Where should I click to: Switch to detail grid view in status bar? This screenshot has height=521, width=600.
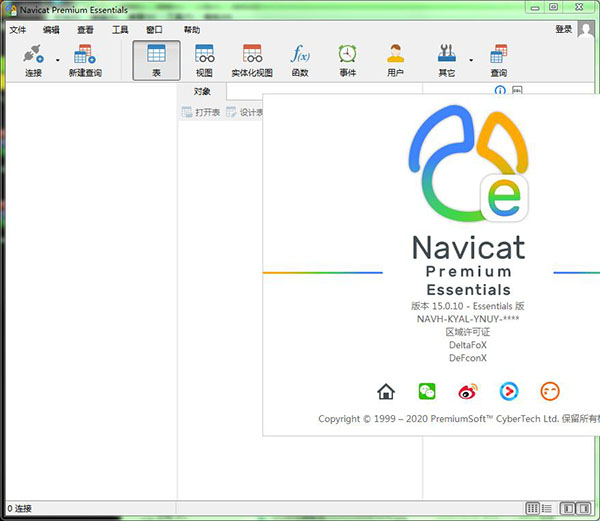533,509
